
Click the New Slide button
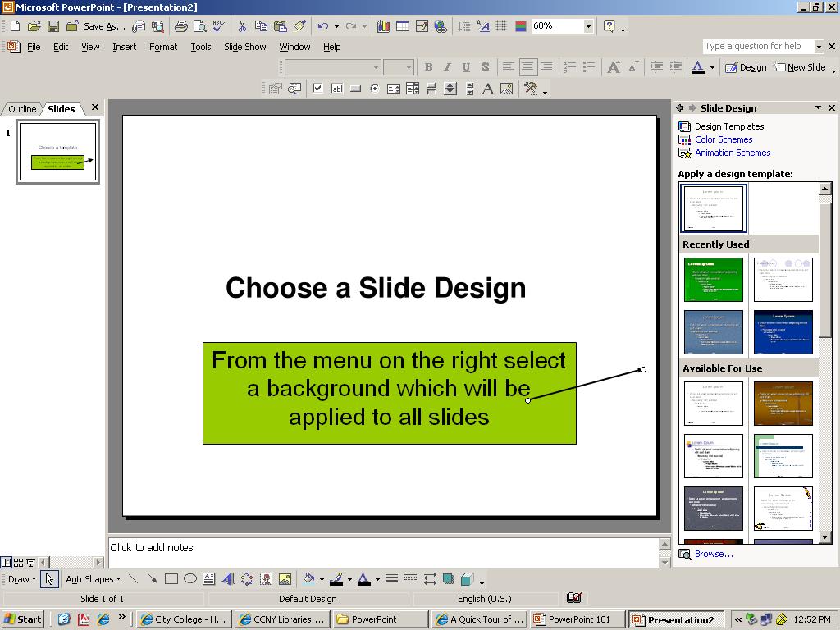pyautogui.click(x=800, y=67)
